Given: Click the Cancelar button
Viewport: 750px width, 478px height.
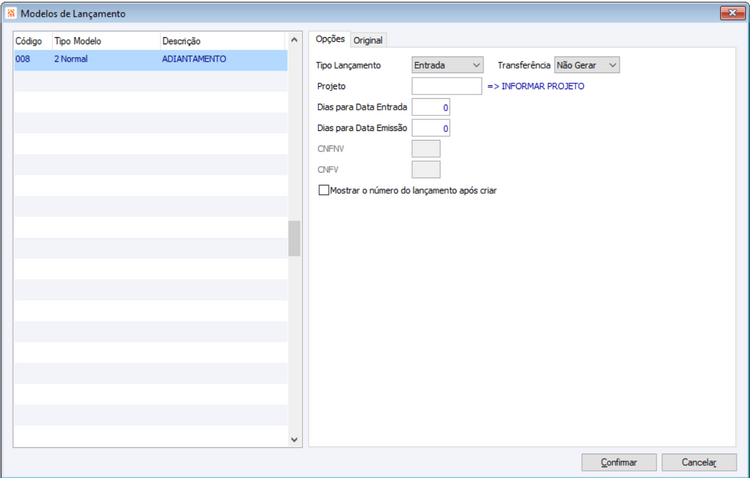Looking at the screenshot, I should [699, 462].
